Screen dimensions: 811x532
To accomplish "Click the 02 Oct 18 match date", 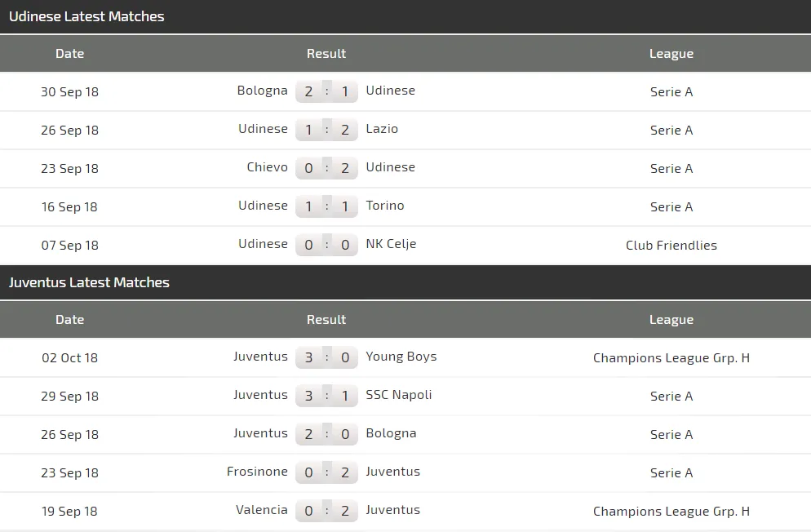I will tap(69, 357).
